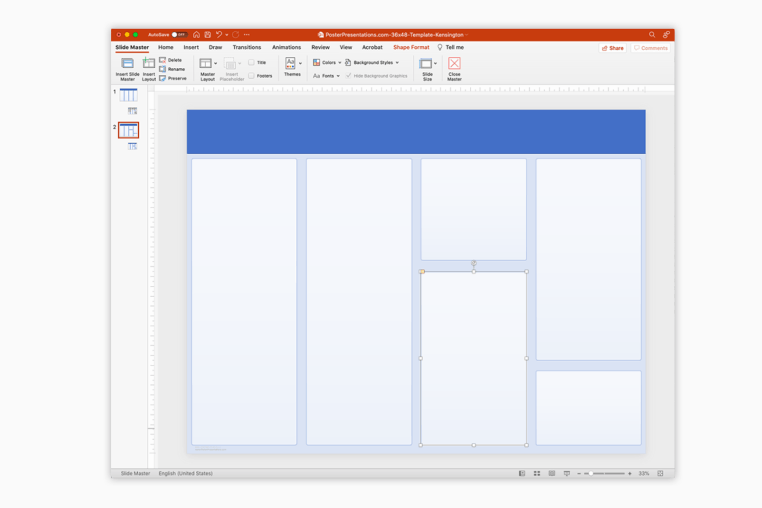Screen dimensions: 762x508
Task: Enable the Title checkbox
Action: (251, 62)
